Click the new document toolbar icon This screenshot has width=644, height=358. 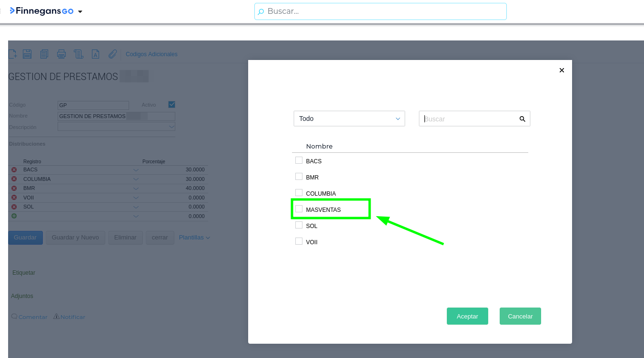[13, 54]
